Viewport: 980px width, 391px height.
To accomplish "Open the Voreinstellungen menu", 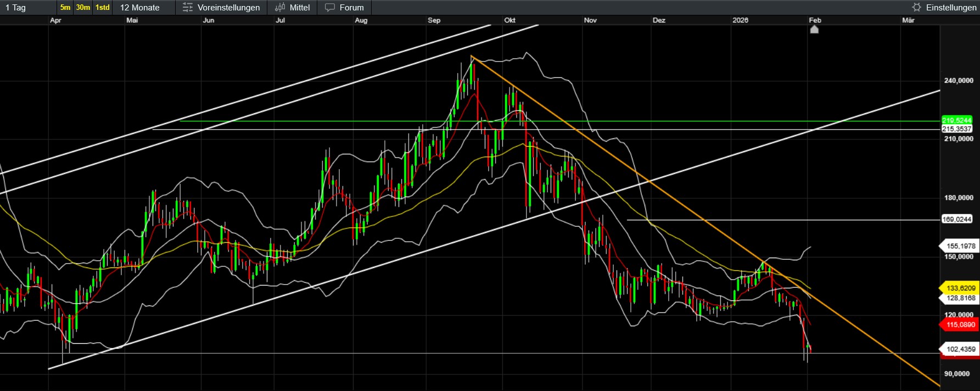I will click(x=228, y=8).
